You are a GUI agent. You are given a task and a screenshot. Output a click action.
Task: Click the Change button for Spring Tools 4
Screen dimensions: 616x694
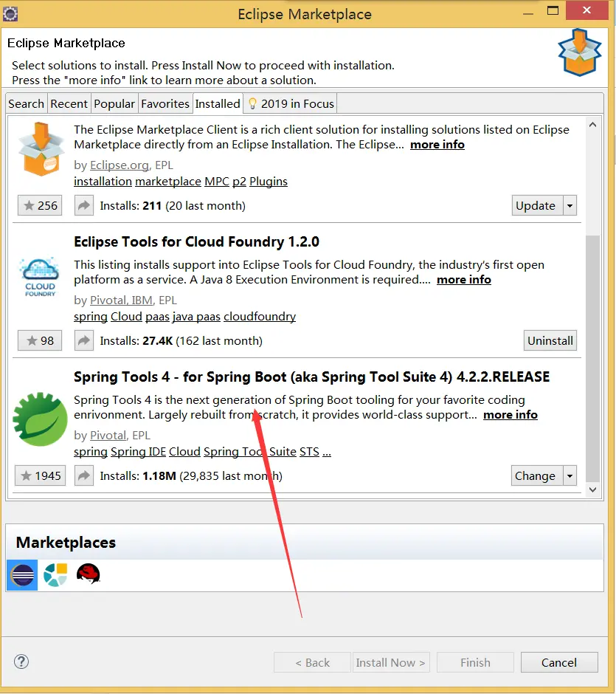pyautogui.click(x=537, y=475)
